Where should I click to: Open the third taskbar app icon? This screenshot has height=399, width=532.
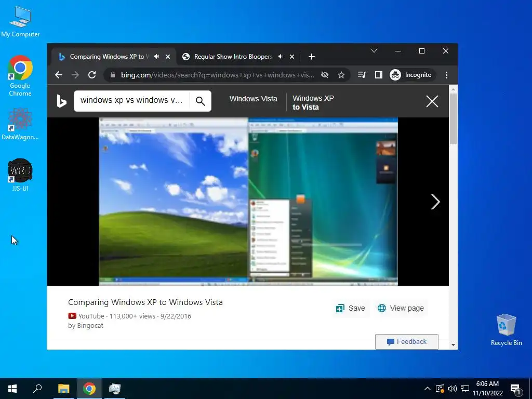(115, 389)
